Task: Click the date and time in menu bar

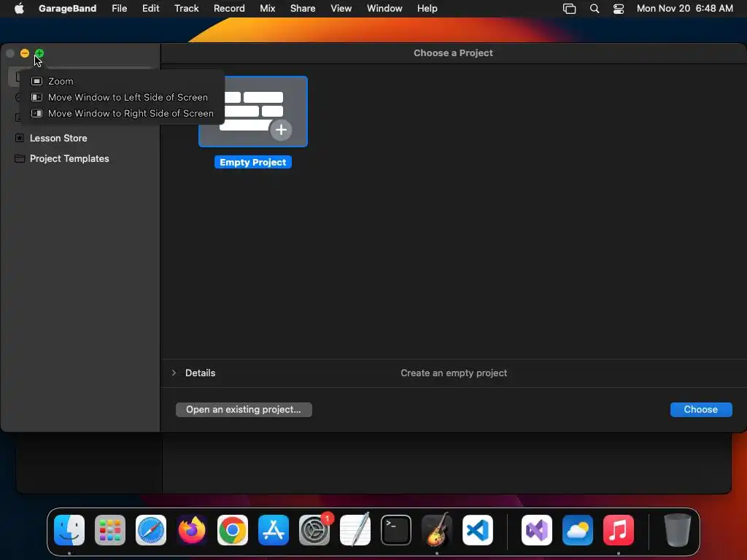Action: click(684, 9)
